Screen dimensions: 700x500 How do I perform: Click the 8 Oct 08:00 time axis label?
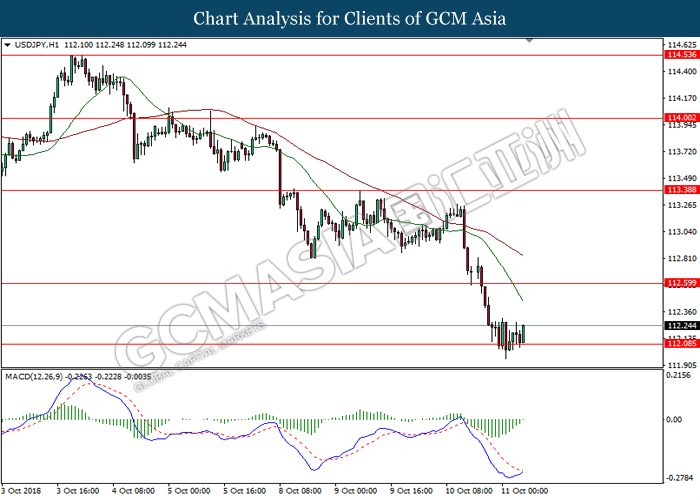tap(300, 491)
